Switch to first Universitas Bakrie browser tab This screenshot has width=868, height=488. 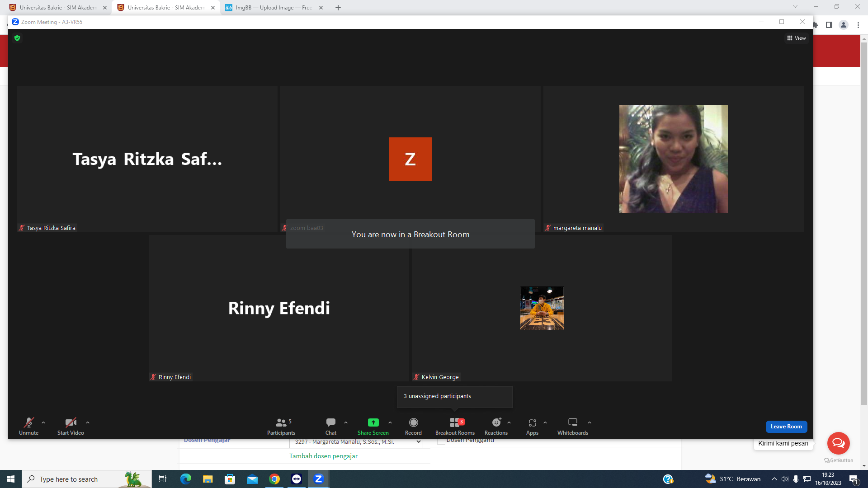tap(58, 8)
